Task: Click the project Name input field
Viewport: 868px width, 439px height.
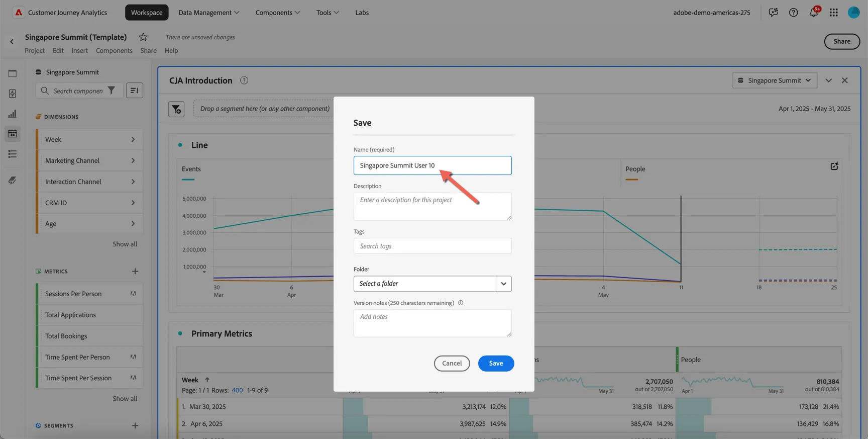Action: (432, 165)
